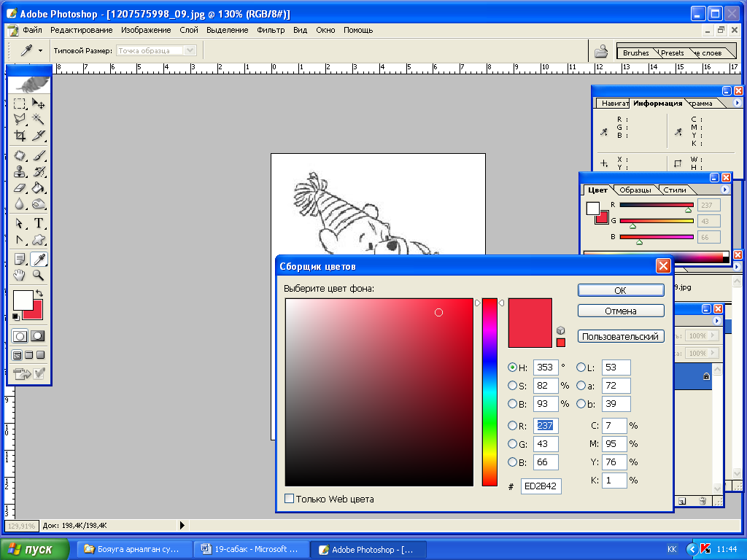Open the eyedropper tool preset picker arrow
The height and width of the screenshot is (560, 747).
tap(41, 50)
